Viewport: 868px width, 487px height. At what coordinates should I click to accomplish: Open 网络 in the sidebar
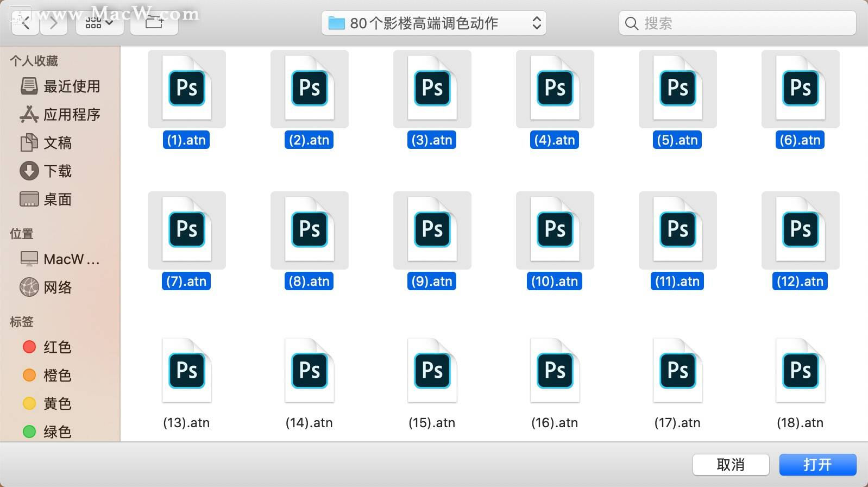pyautogui.click(x=47, y=288)
